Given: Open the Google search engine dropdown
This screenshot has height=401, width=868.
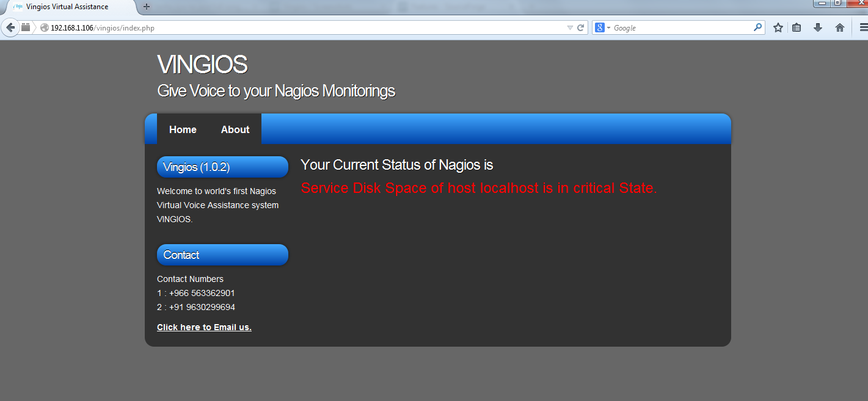Looking at the screenshot, I should [606, 27].
